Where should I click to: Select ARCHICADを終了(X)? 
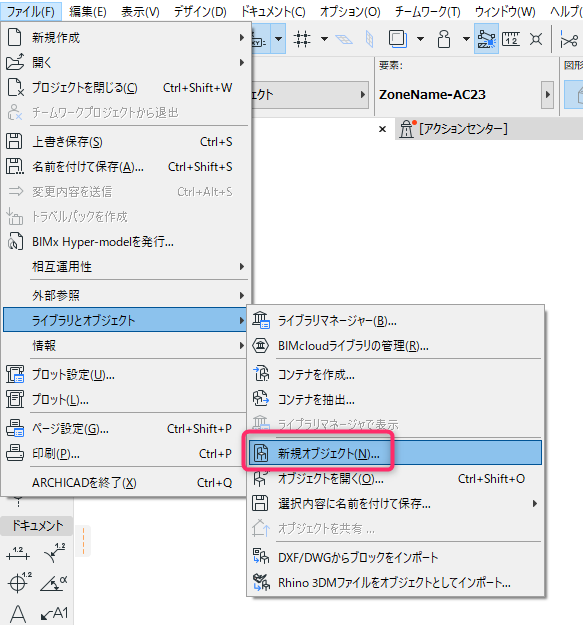click(126, 483)
